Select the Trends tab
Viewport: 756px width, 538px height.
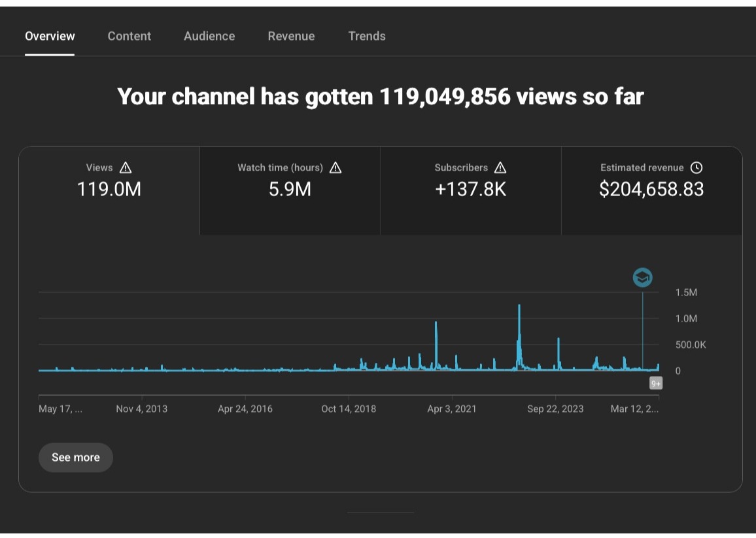(x=367, y=36)
